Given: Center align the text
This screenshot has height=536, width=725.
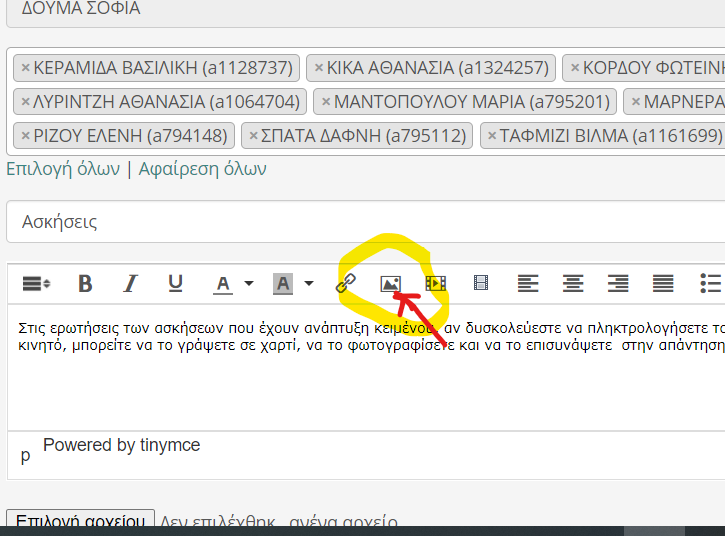Looking at the screenshot, I should click(x=572, y=284).
